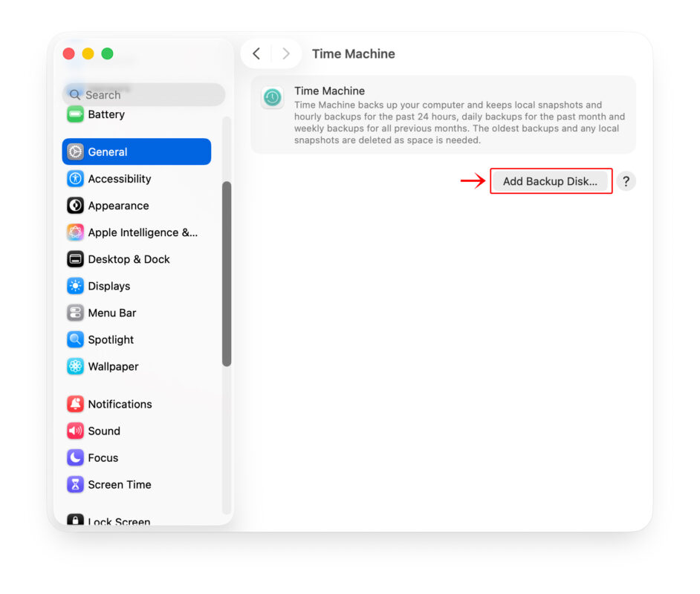Screen dimensions: 700x594
Task: Choose Sound in the sidebar
Action: click(x=137, y=431)
